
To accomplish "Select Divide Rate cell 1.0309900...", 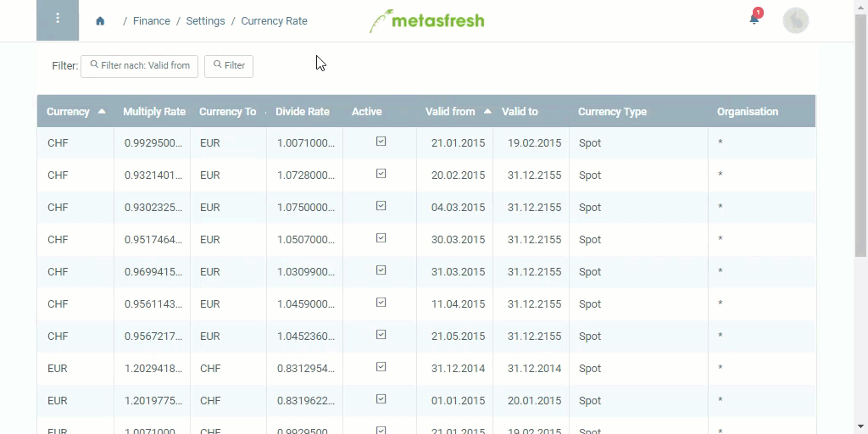I will pos(305,271).
